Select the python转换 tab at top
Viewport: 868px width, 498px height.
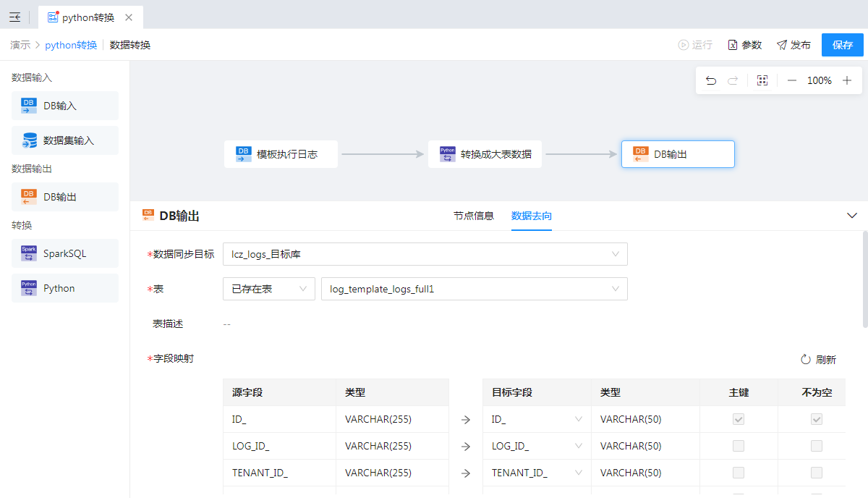click(88, 17)
